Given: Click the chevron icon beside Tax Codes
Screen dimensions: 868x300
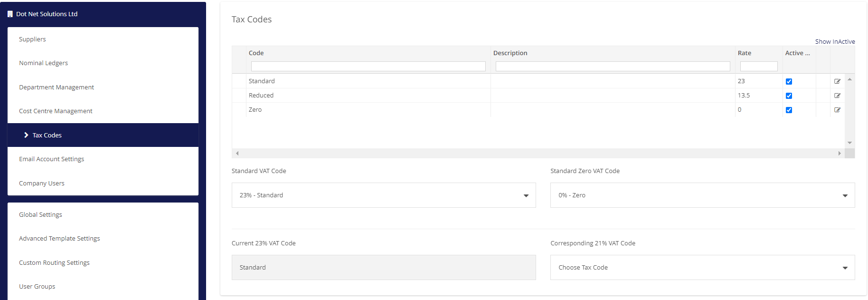Looking at the screenshot, I should (x=26, y=135).
